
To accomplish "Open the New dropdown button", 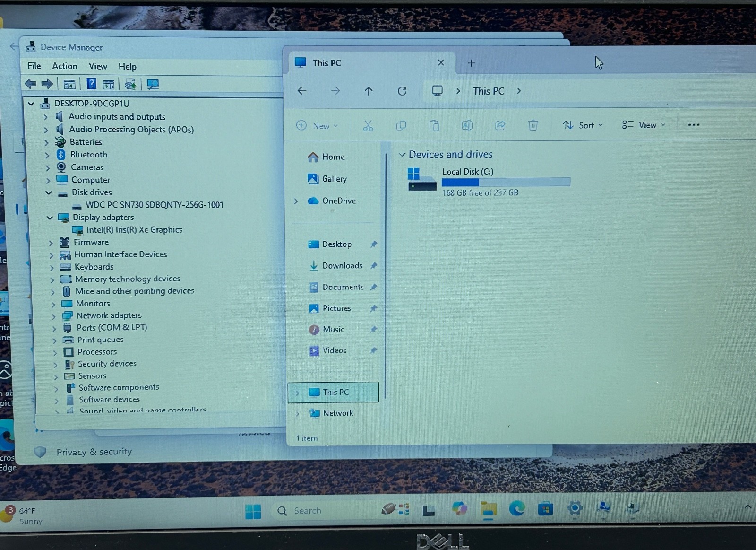I will pyautogui.click(x=317, y=126).
